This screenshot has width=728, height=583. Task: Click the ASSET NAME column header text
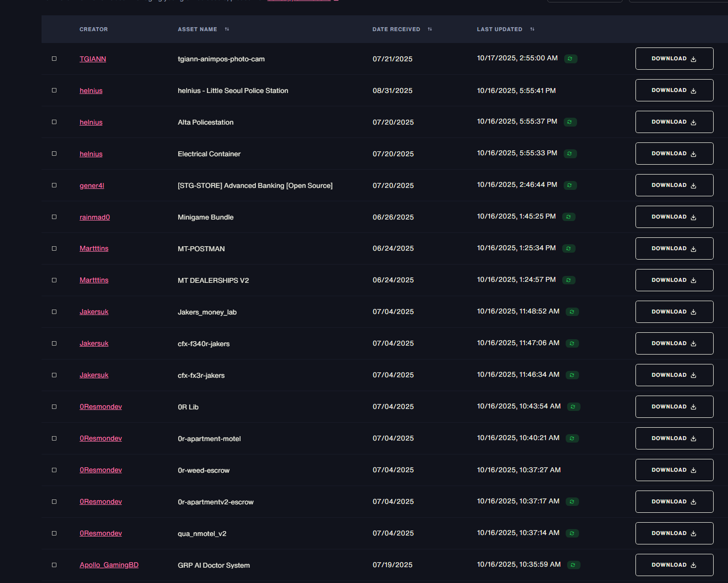click(197, 29)
